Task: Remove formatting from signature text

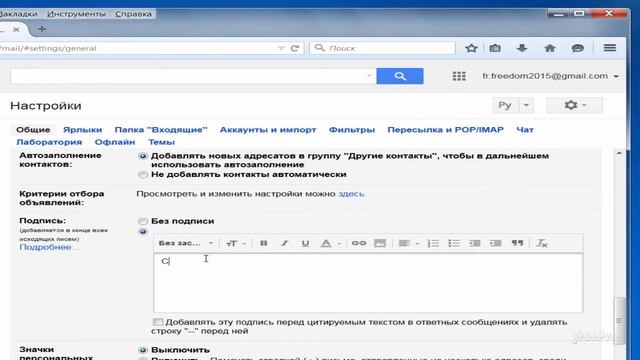Action: (542, 243)
